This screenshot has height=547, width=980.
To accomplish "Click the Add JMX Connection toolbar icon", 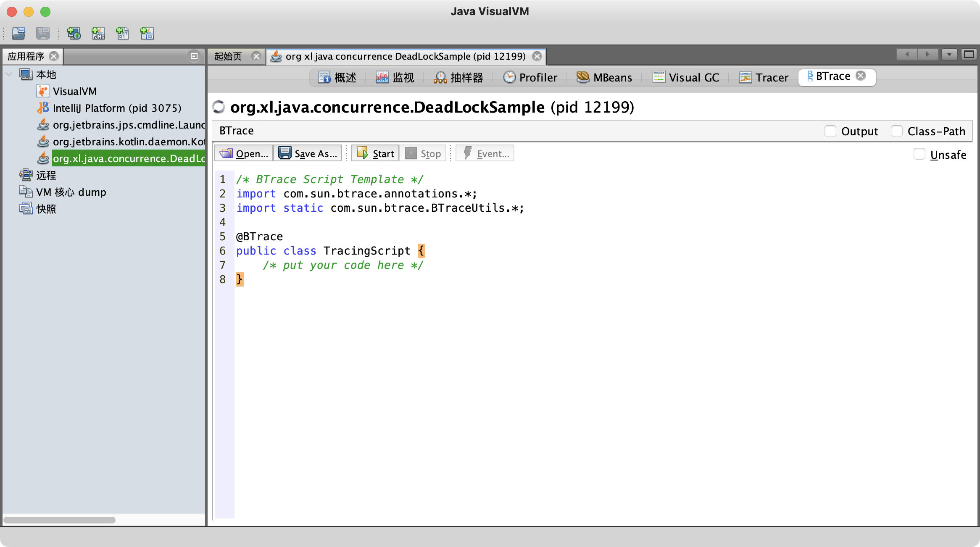I will click(x=98, y=33).
